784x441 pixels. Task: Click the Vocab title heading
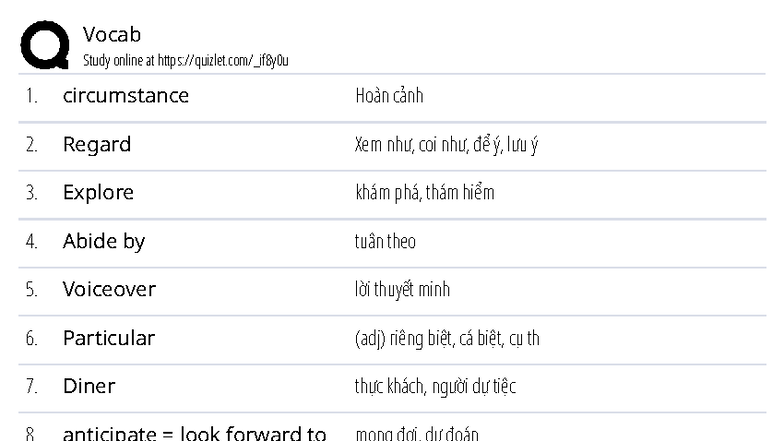[112, 36]
